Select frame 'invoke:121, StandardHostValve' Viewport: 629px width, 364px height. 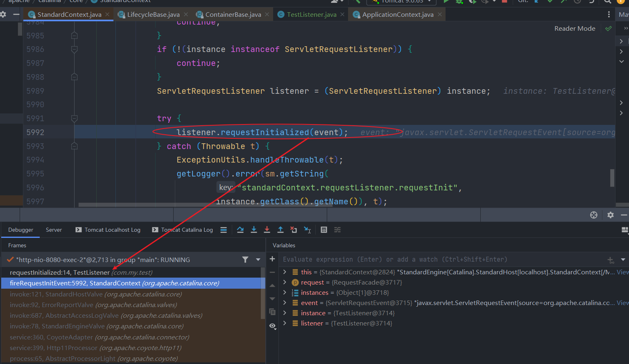point(131,294)
